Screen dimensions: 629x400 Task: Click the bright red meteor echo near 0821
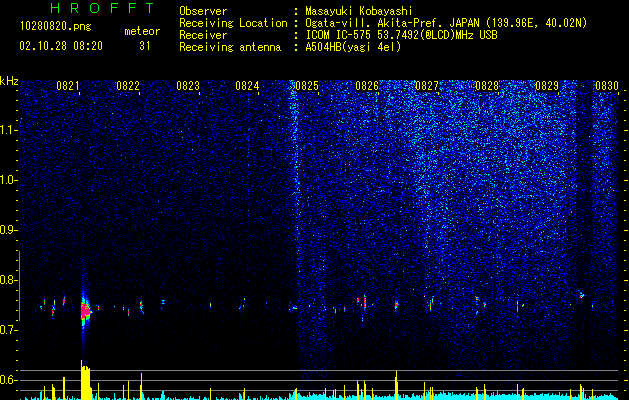click(85, 311)
